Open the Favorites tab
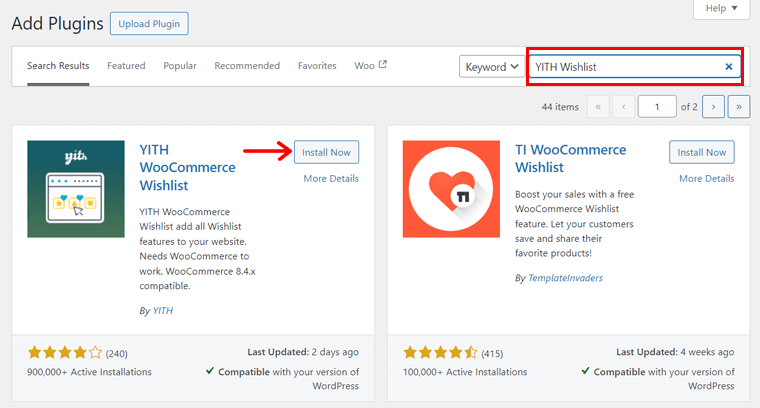760x408 pixels. tap(317, 65)
